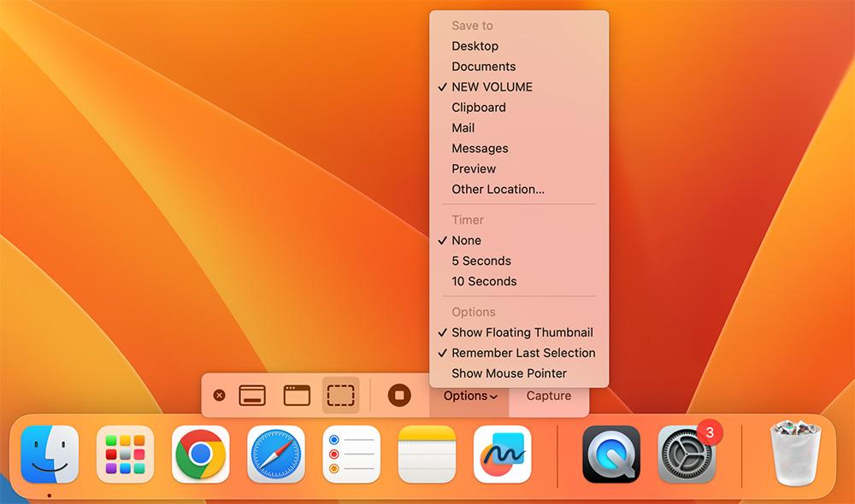Select Desktop as save location
Image resolution: width=855 pixels, height=504 pixels.
tap(475, 46)
